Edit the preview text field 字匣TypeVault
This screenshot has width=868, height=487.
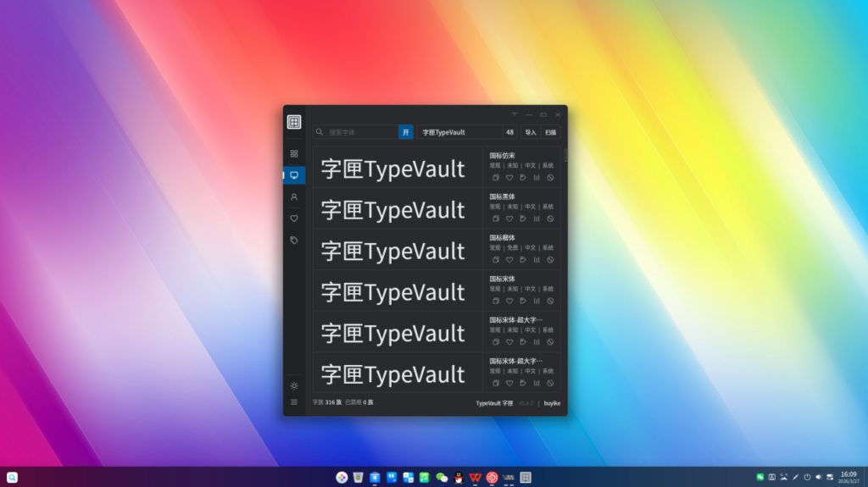[459, 132]
